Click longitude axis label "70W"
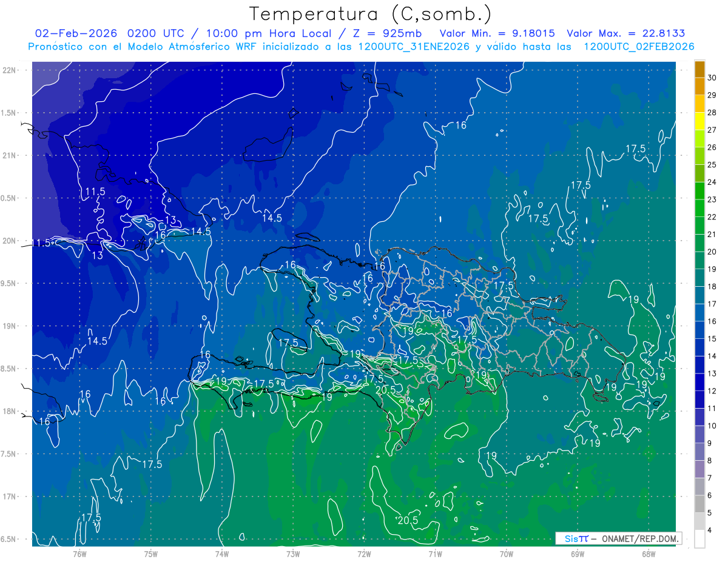This screenshot has width=728, height=562. click(x=507, y=553)
